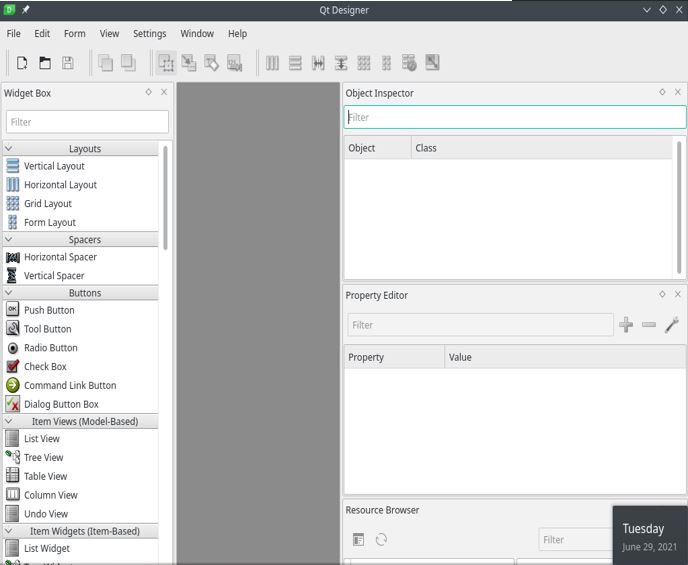Image resolution: width=688 pixels, height=565 pixels.
Task: Click the Adjust Size toolbar icon
Action: tap(432, 63)
